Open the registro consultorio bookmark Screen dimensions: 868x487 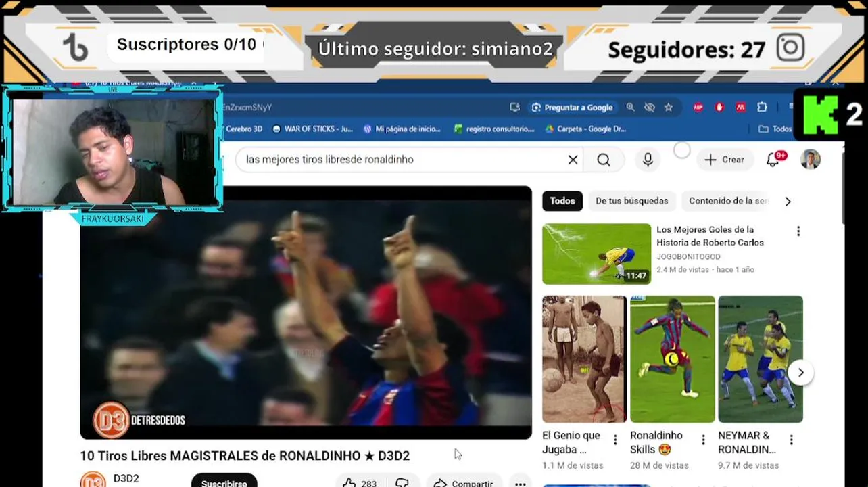494,129
